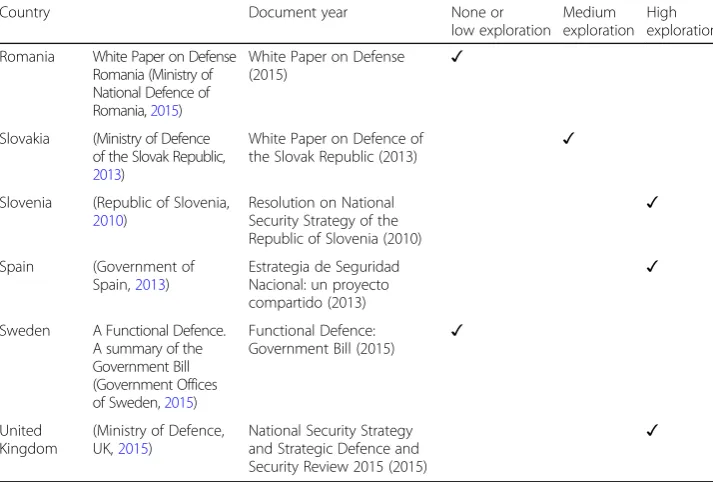The width and height of the screenshot is (713, 482).
Task: Click the Romania low exploration checkmark
Action: [457, 56]
